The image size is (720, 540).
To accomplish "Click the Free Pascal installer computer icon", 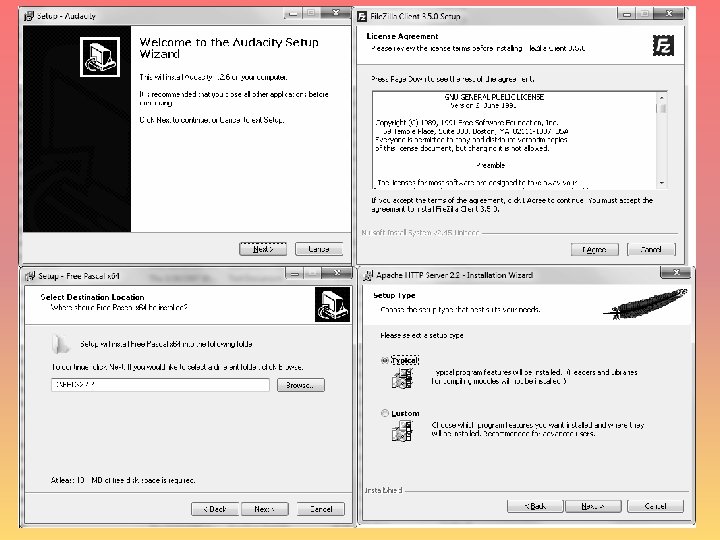I will tap(332, 304).
